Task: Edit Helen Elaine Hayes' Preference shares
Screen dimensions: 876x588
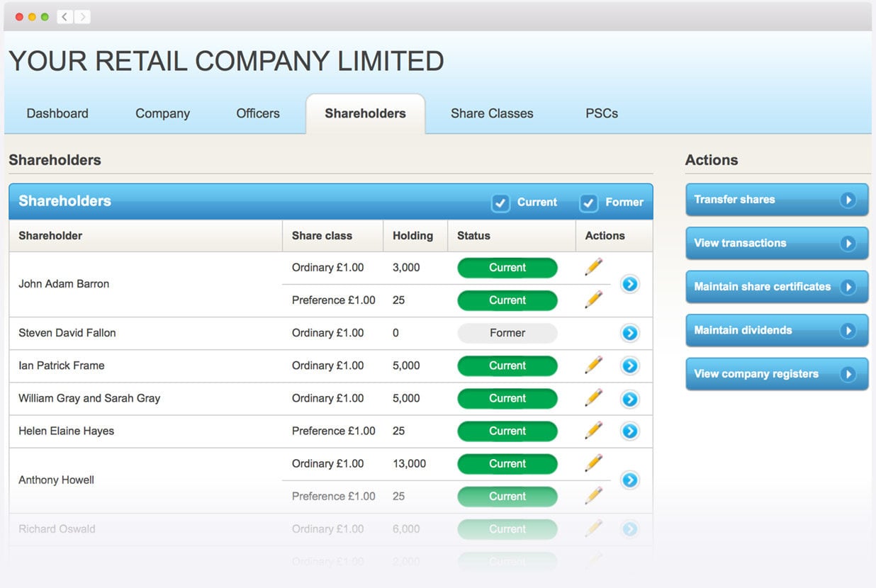Action: [594, 431]
